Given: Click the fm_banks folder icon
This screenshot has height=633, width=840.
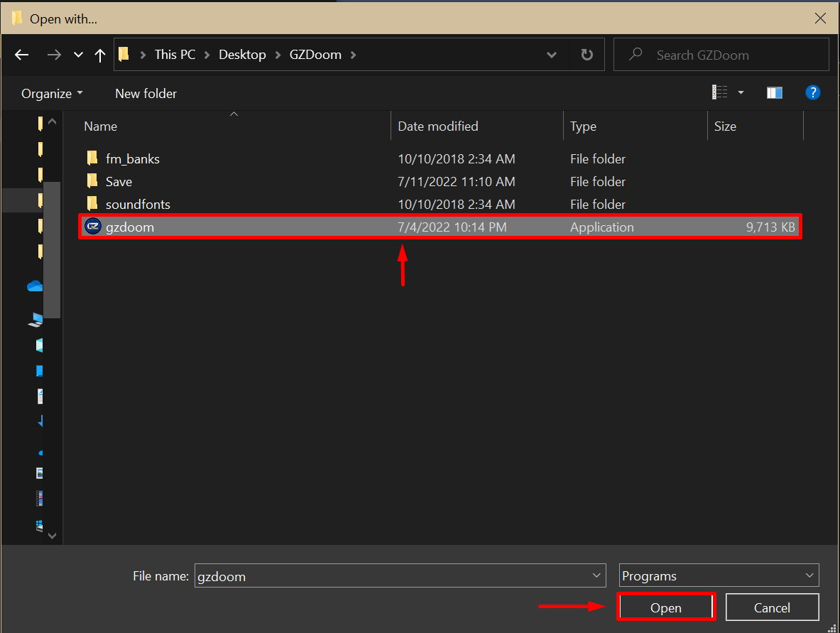Looking at the screenshot, I should tap(92, 158).
